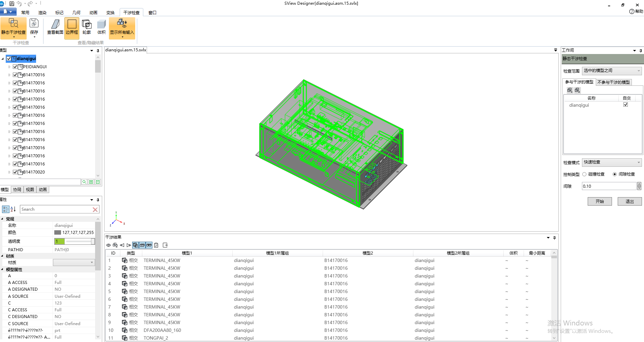Click the 退出 button

pos(630,201)
